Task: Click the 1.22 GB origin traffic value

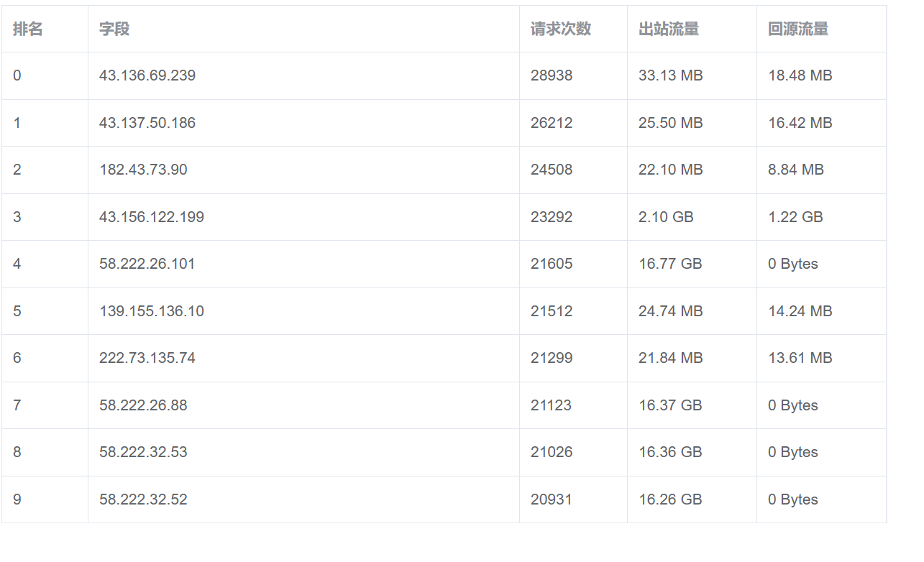Action: (795, 217)
